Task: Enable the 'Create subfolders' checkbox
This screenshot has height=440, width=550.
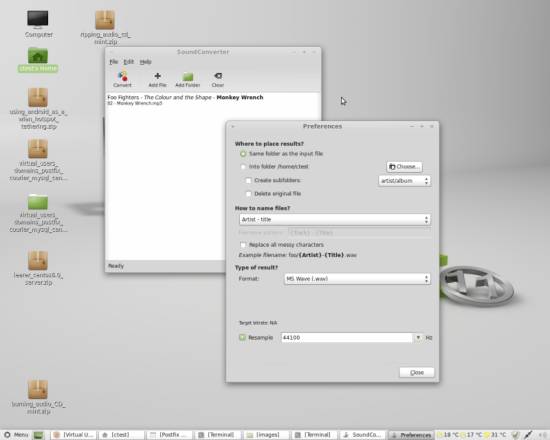Action: click(248, 180)
